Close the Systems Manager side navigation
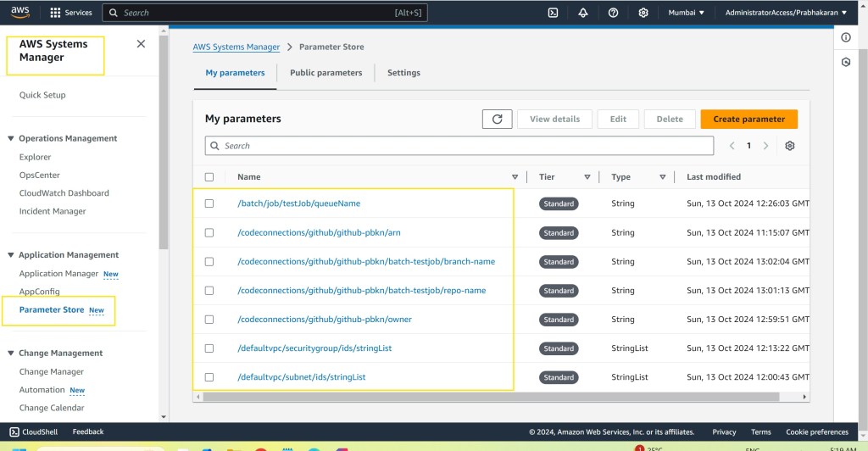Viewport: 868px width, 451px height. 141,44
